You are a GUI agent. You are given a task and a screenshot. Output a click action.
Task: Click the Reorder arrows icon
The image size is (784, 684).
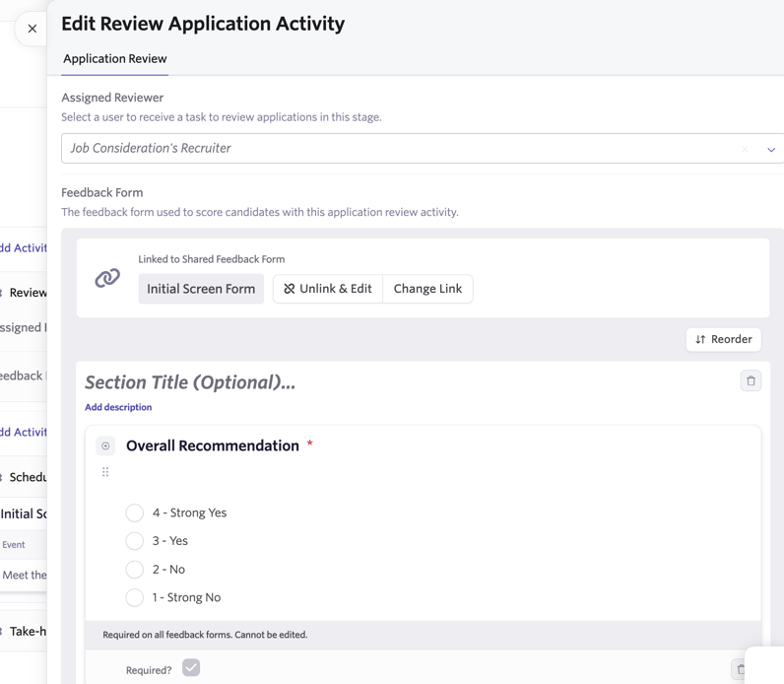coord(700,339)
